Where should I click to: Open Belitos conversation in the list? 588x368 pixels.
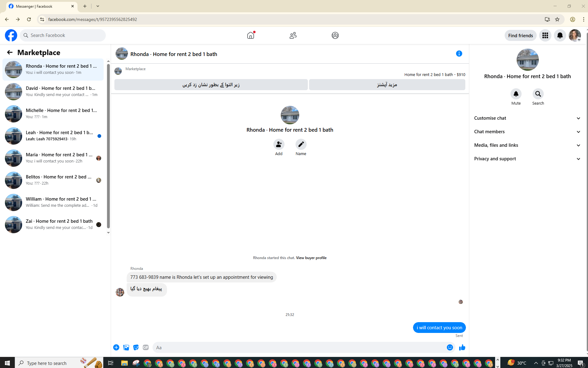click(53, 180)
